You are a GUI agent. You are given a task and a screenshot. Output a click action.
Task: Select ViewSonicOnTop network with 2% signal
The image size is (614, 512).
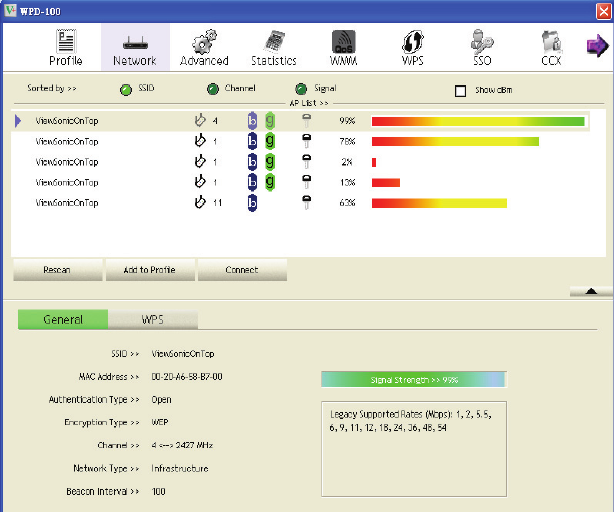(x=300, y=162)
